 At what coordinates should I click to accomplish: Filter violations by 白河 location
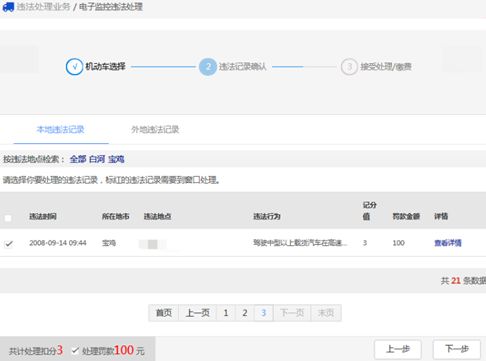coord(97,159)
